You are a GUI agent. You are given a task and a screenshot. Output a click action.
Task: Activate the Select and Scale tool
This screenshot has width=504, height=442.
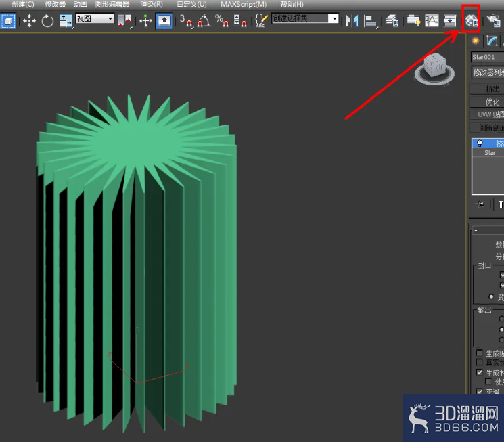click(66, 21)
